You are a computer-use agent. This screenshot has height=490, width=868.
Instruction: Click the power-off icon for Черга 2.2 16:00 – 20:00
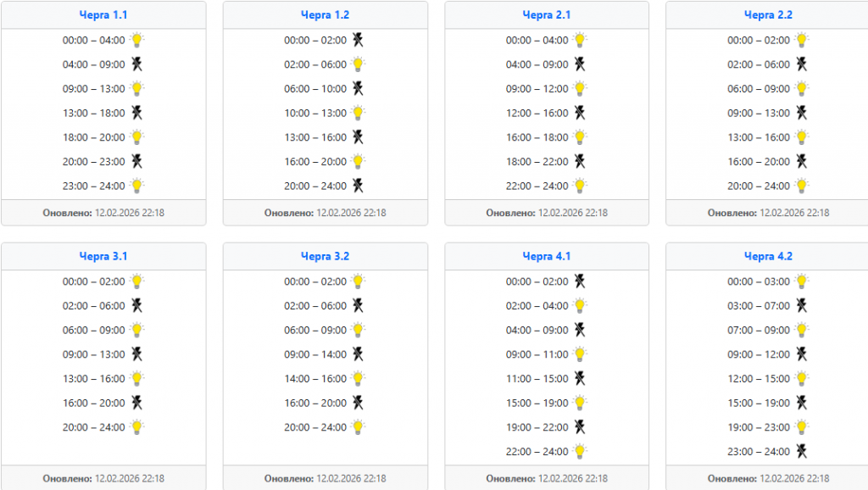tap(801, 161)
